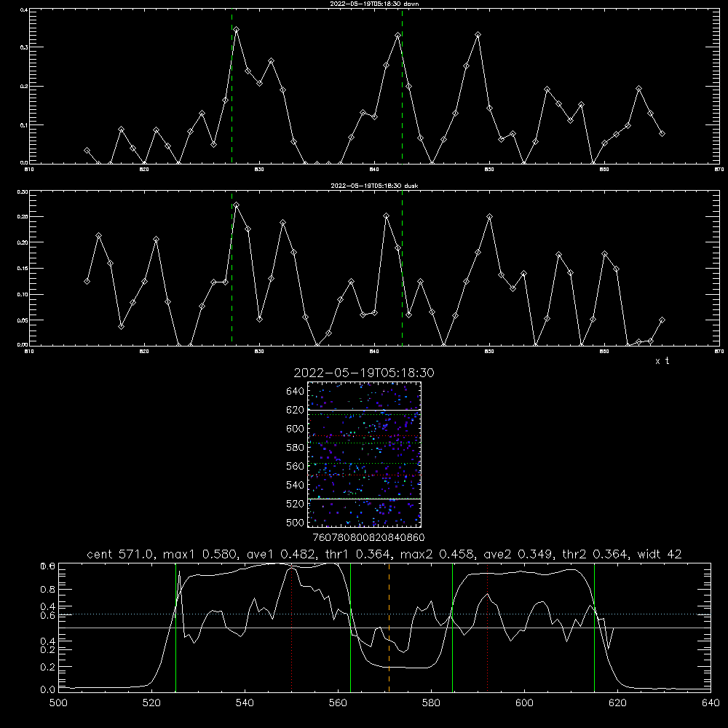The width and height of the screenshot is (728, 728).
Task: Click the green vertical line near 585 in bottom plot
Action: click(x=452, y=628)
